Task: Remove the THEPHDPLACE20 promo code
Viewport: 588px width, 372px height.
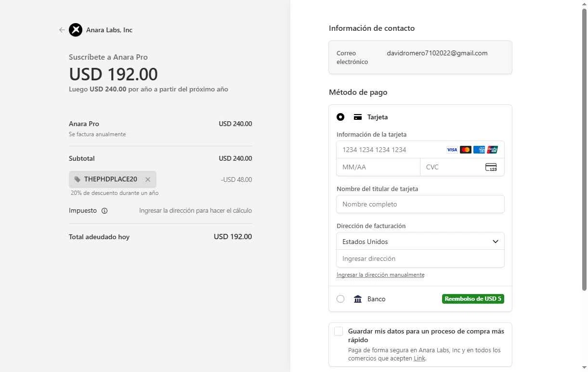Action: click(x=148, y=180)
